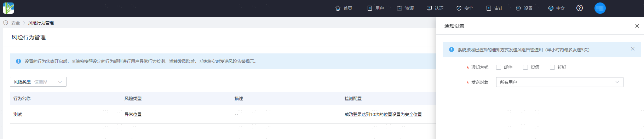Open the 首页 home icon

click(338, 8)
